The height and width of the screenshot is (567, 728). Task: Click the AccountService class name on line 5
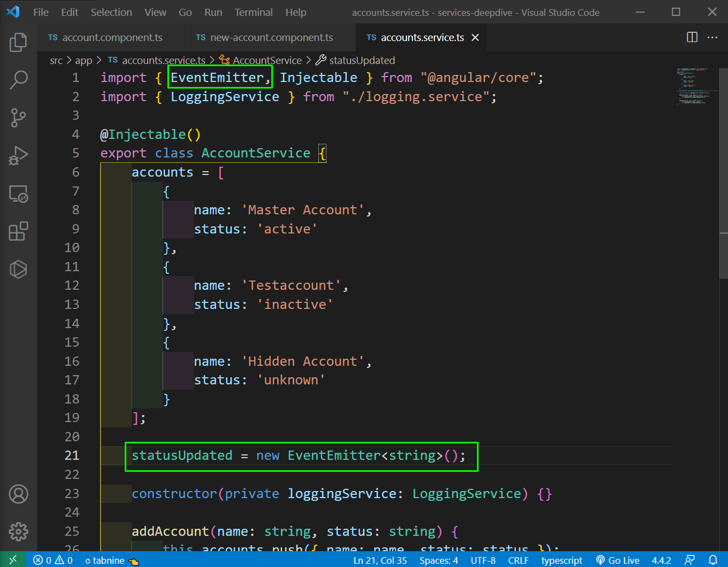(256, 153)
